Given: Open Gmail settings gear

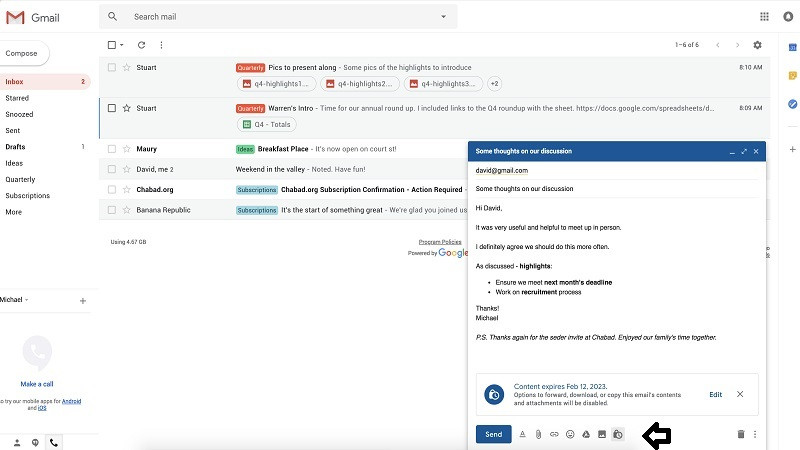Looking at the screenshot, I should pos(758,45).
